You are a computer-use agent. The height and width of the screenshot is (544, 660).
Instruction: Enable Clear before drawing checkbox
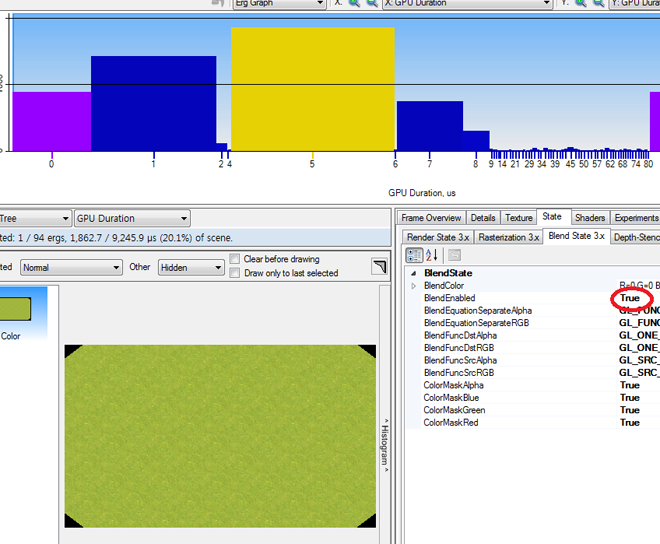235,259
